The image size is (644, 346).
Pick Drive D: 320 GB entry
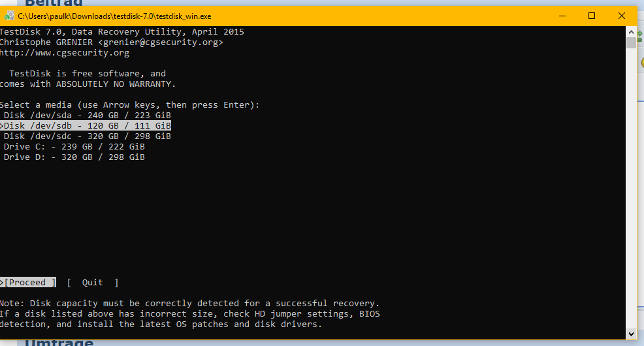tap(74, 157)
